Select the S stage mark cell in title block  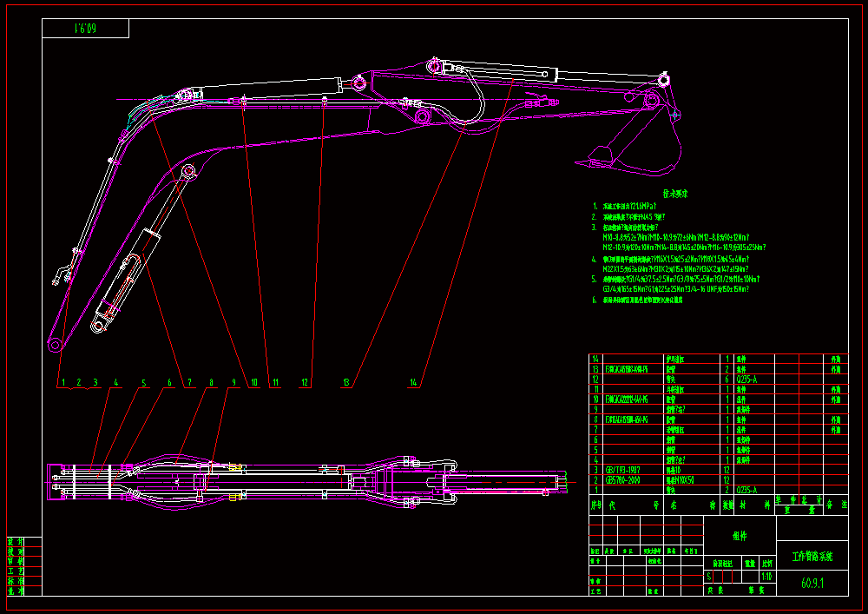click(x=709, y=577)
